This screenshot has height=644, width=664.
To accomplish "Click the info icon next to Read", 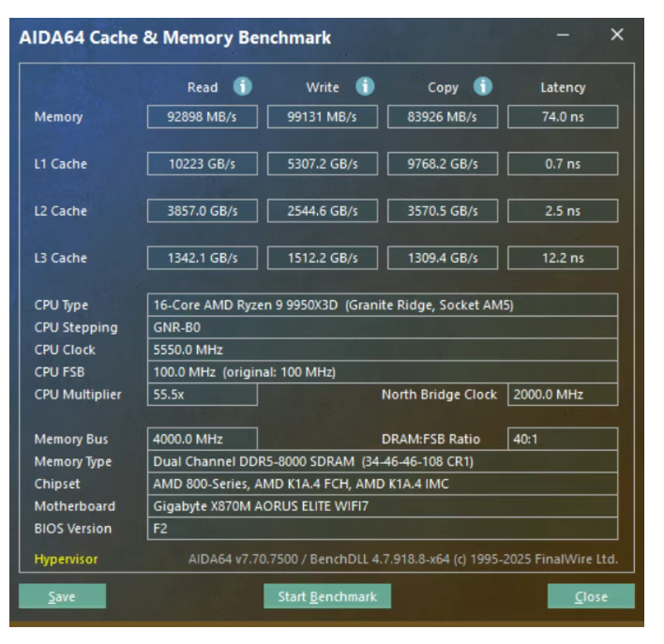I will point(243,87).
